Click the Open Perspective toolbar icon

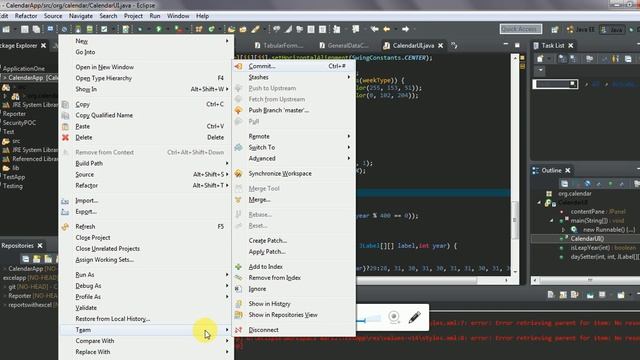[x=554, y=29]
